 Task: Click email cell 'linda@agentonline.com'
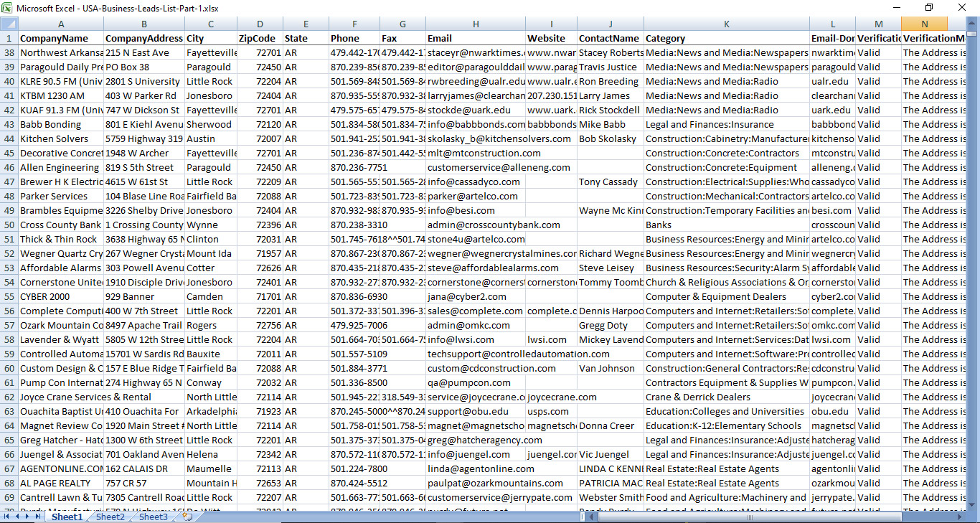[476, 468]
